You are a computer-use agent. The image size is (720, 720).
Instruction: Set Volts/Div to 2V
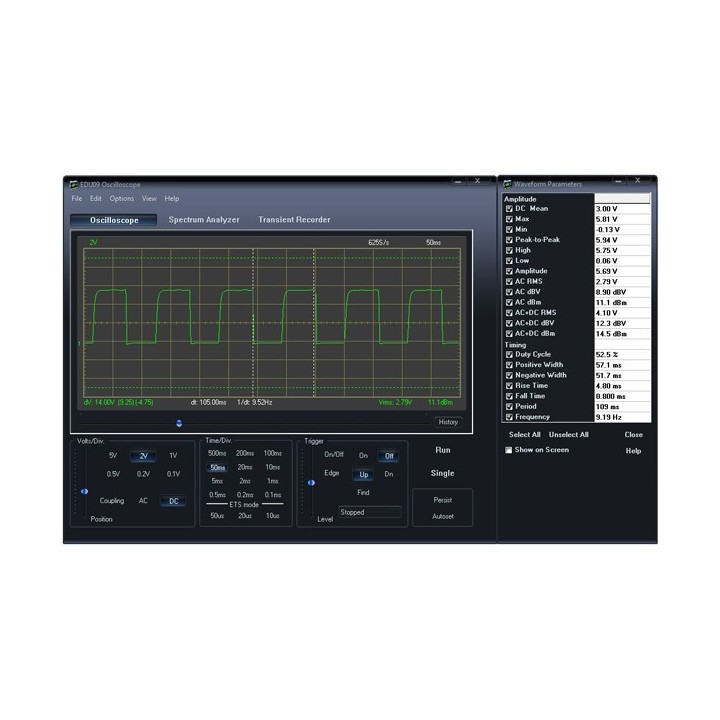coord(143,456)
